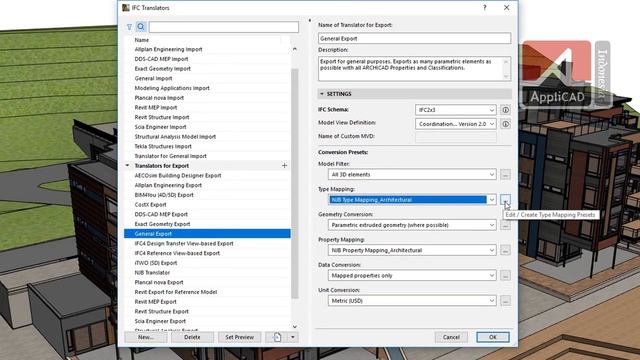
Task: Click the OK button
Action: coord(493,337)
